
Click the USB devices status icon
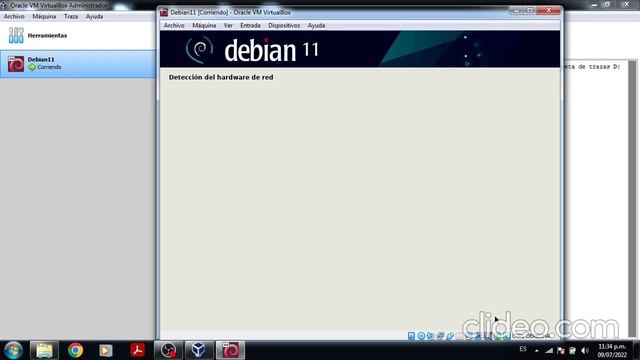tap(450, 336)
